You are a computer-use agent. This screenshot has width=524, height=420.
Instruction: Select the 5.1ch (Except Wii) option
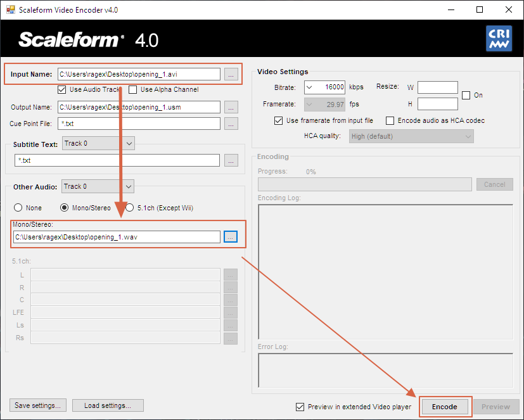click(130, 208)
